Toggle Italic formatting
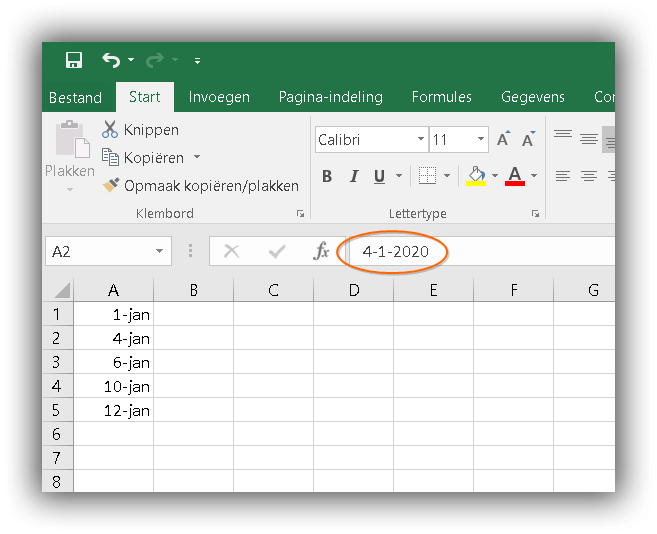The image size is (657, 534). (x=354, y=176)
